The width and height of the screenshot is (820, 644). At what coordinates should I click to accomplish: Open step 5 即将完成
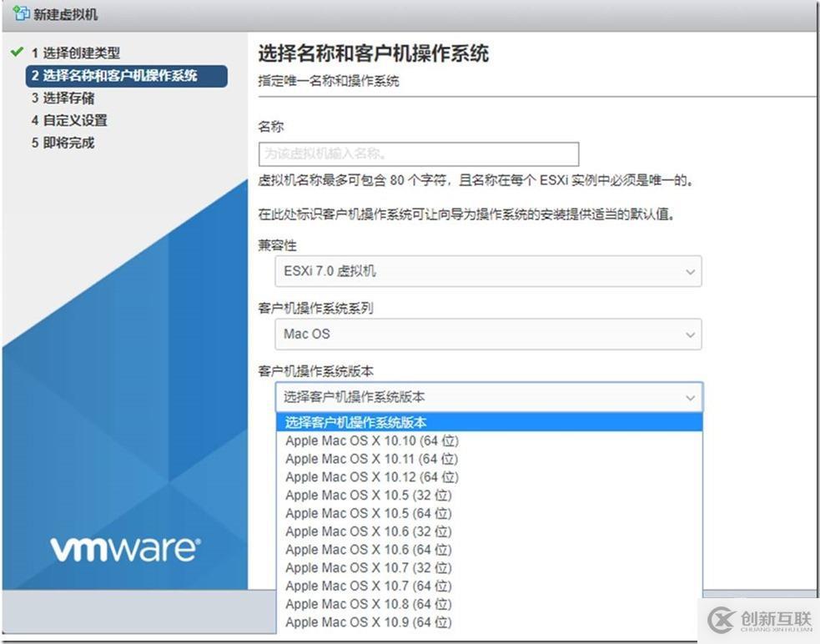(x=63, y=143)
